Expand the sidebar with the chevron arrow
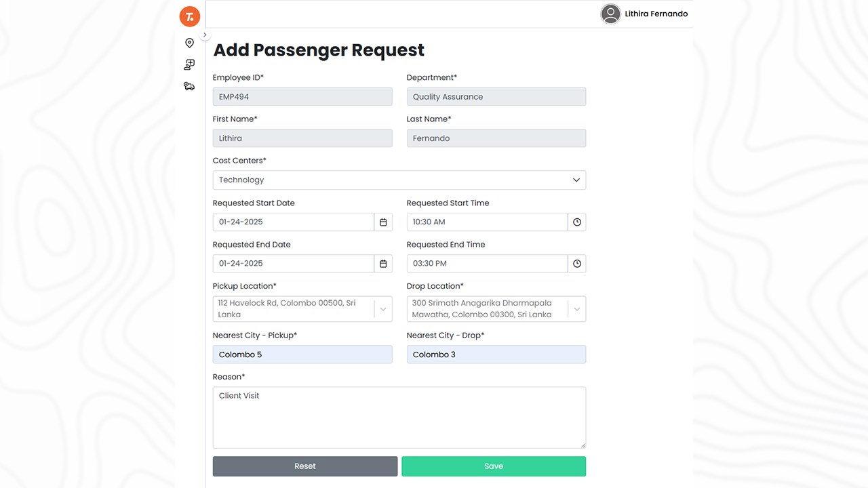868x488 pixels. tap(205, 35)
